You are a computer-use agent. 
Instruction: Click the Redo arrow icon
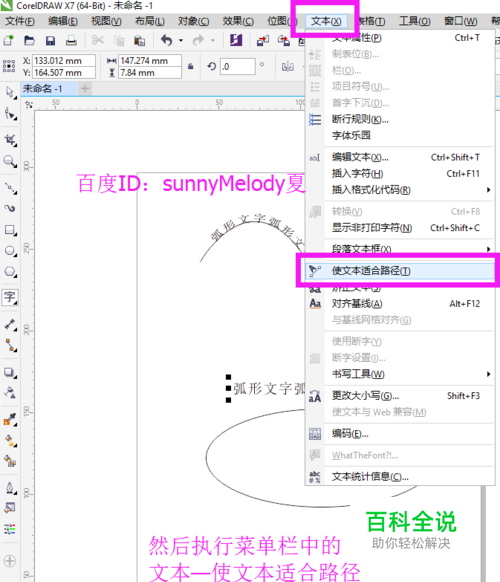[x=199, y=40]
